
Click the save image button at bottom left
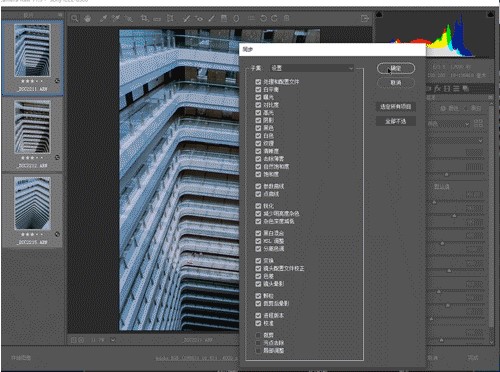click(x=21, y=358)
